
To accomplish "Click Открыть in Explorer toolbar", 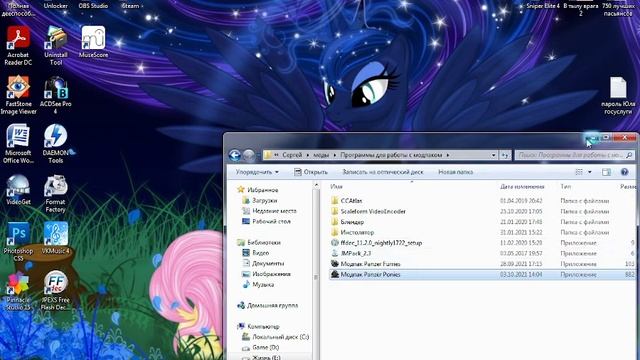I will pos(311,172).
